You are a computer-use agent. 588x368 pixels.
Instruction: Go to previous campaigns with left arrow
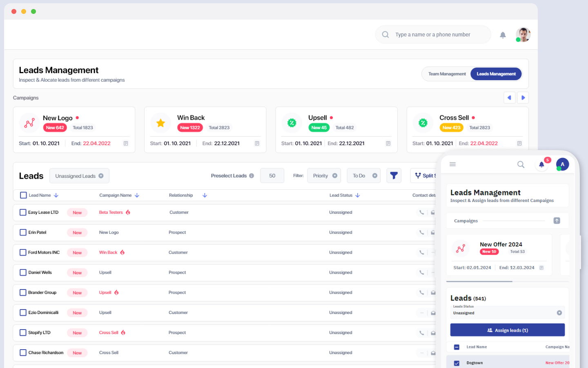[509, 98]
